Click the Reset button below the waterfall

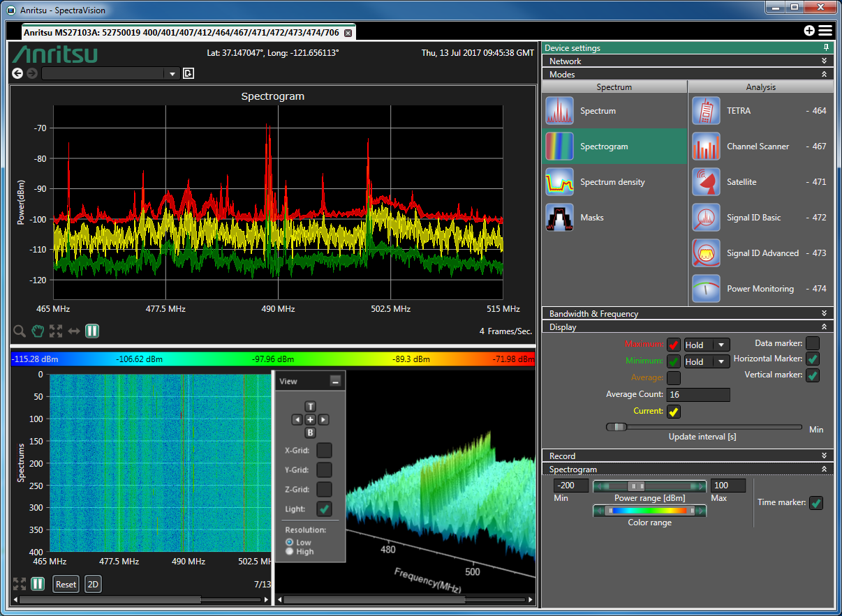66,584
